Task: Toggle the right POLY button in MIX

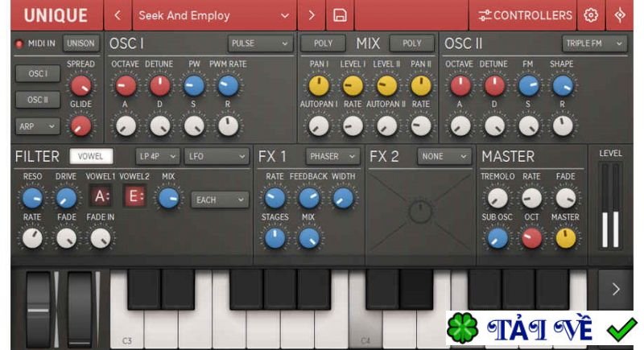Action: coord(412,43)
